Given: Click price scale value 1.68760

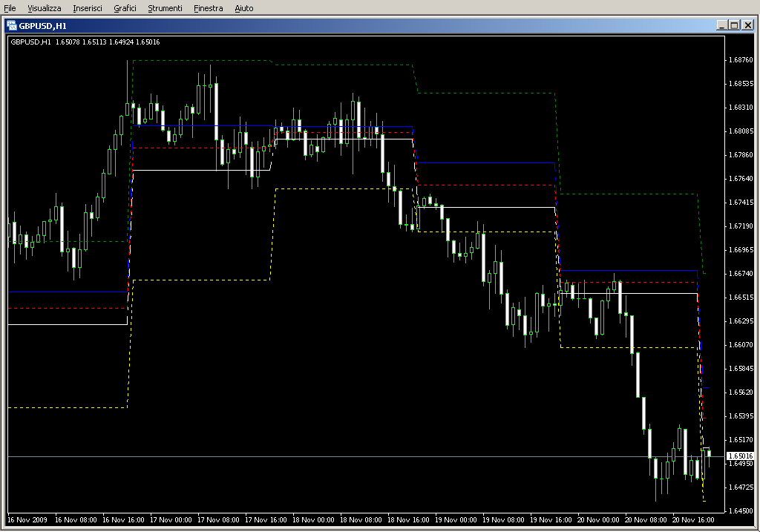Looking at the screenshot, I should tap(741, 60).
